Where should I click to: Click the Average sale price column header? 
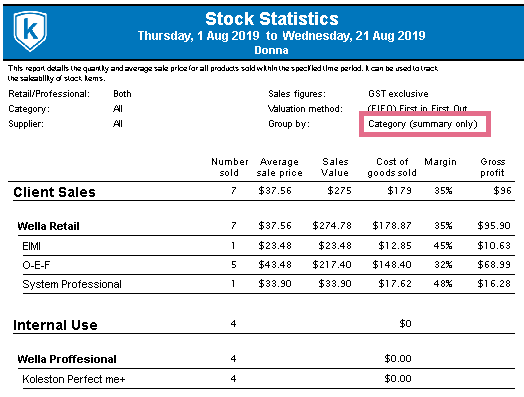pyautogui.click(x=279, y=167)
